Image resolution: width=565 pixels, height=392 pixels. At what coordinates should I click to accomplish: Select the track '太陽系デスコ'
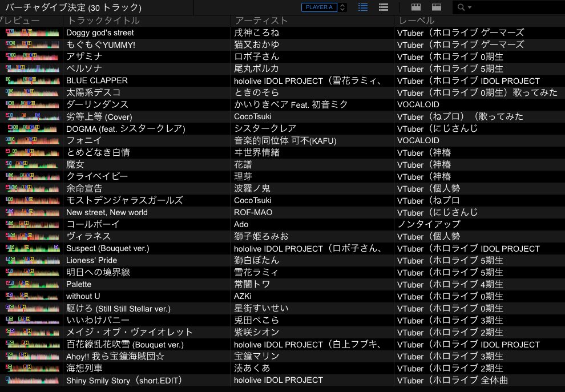pos(94,92)
